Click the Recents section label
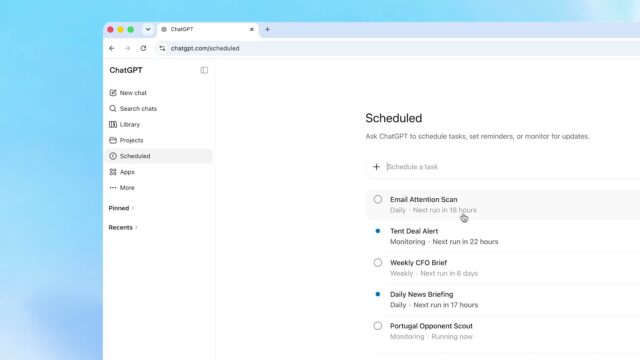Viewport: 640px width, 360px height. (x=120, y=227)
